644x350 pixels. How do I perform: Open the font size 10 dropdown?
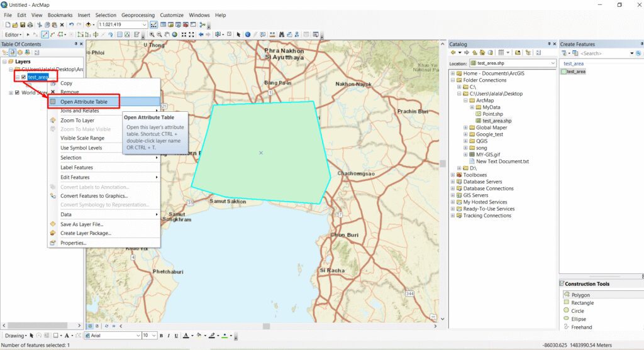(154, 336)
